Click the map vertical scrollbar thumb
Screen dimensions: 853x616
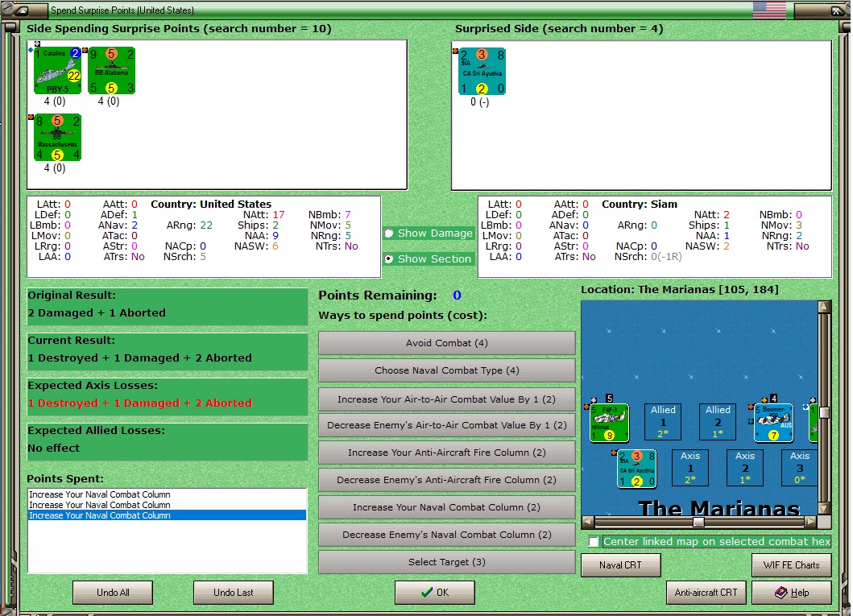824,412
